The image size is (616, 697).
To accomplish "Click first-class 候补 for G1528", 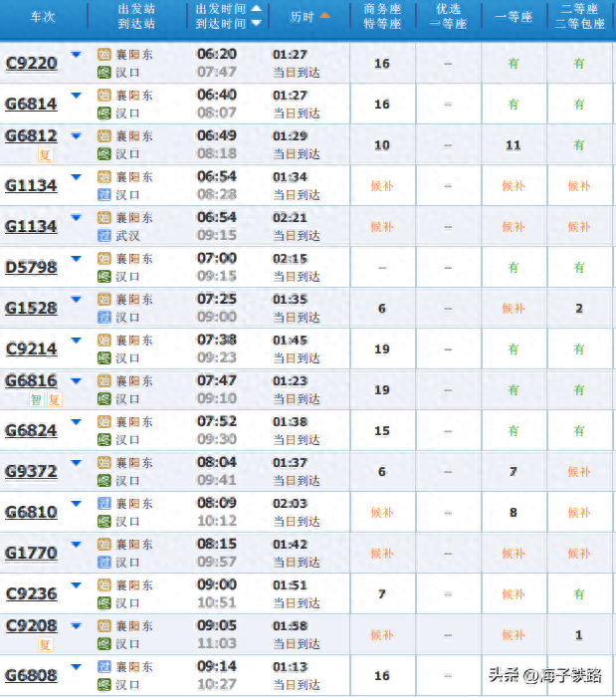I will 513,309.
